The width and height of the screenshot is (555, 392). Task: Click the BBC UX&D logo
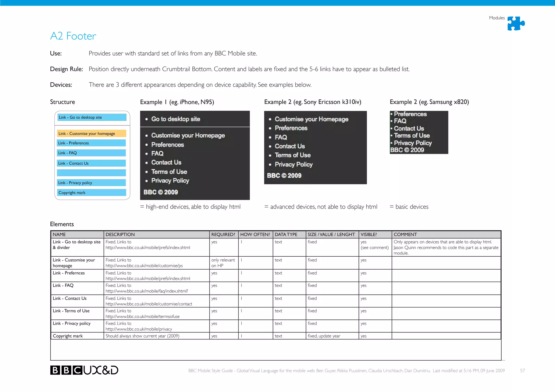84,370
